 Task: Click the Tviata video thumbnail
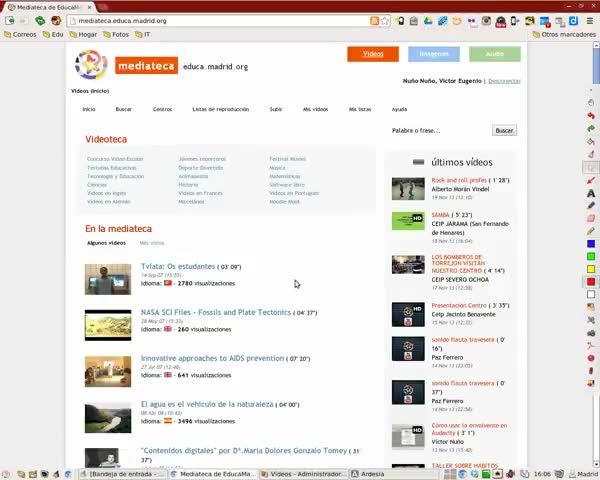click(108, 279)
